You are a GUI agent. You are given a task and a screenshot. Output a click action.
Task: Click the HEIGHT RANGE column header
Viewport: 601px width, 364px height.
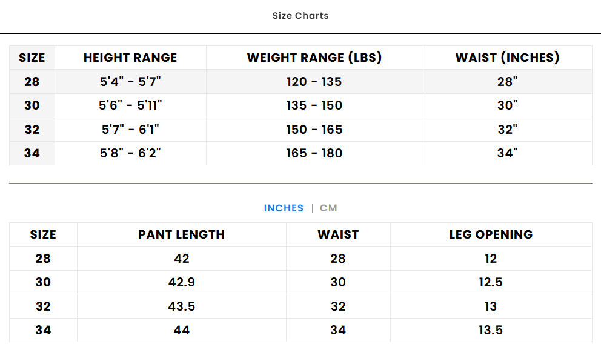[x=130, y=58]
